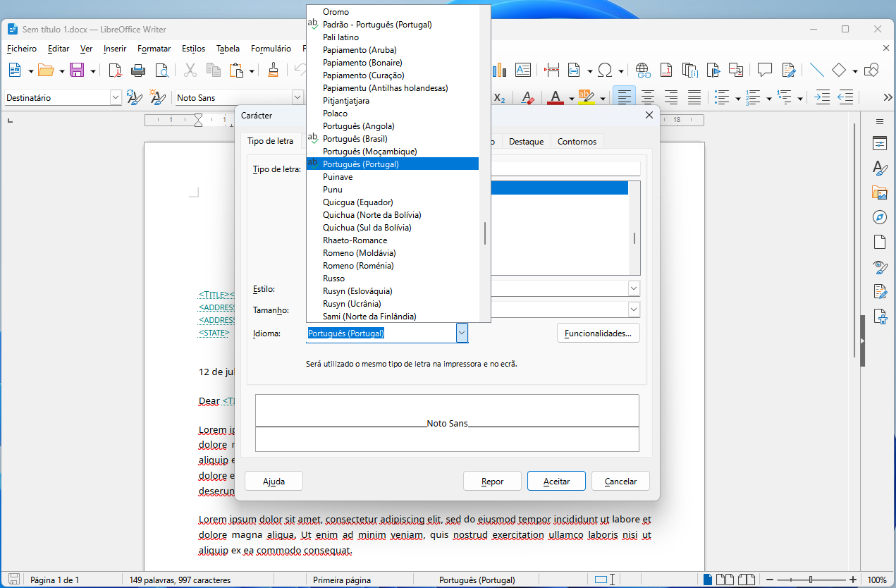Align text left
896x588 pixels.
pos(624,97)
